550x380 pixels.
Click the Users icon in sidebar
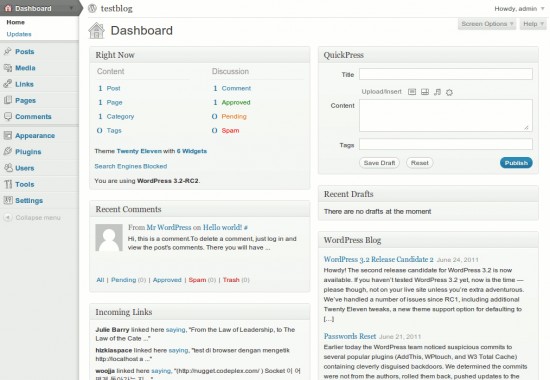[x=8, y=168]
